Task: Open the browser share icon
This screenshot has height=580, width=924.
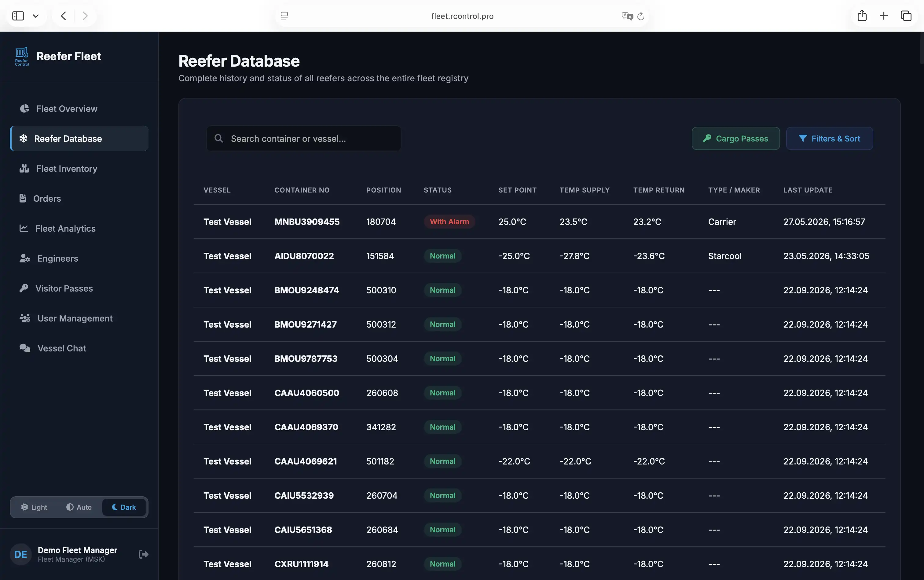Action: (862, 15)
